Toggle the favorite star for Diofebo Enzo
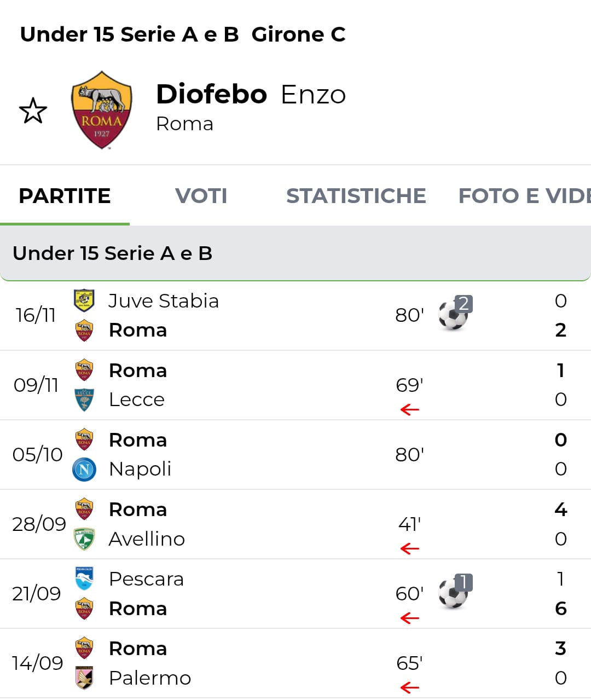This screenshot has height=700, width=591. (x=33, y=111)
